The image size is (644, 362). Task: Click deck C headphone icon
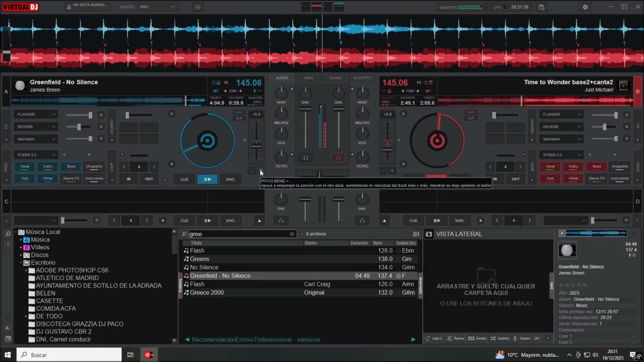pyautogui.click(x=281, y=220)
